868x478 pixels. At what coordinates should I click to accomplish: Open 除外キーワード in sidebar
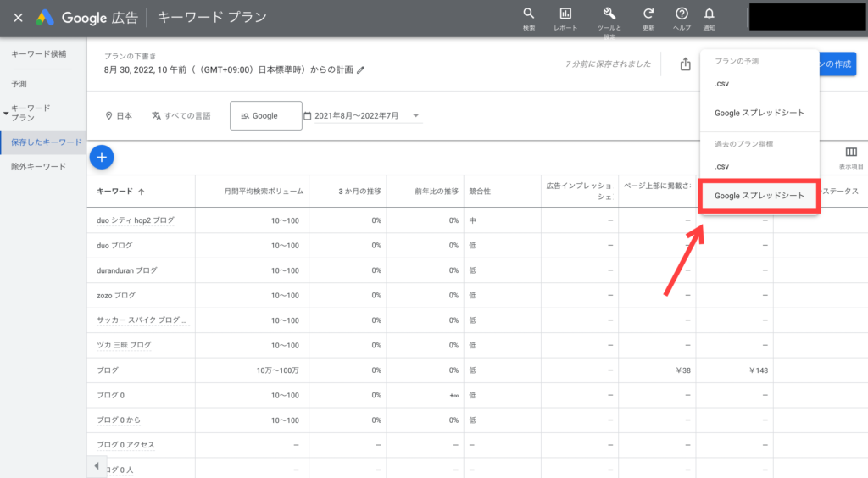pos(39,166)
